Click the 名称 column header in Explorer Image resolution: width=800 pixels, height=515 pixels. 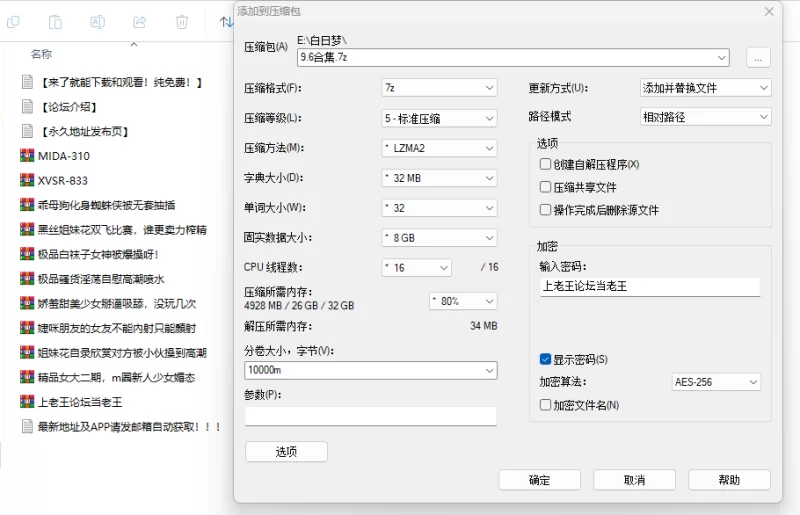pyautogui.click(x=41, y=54)
